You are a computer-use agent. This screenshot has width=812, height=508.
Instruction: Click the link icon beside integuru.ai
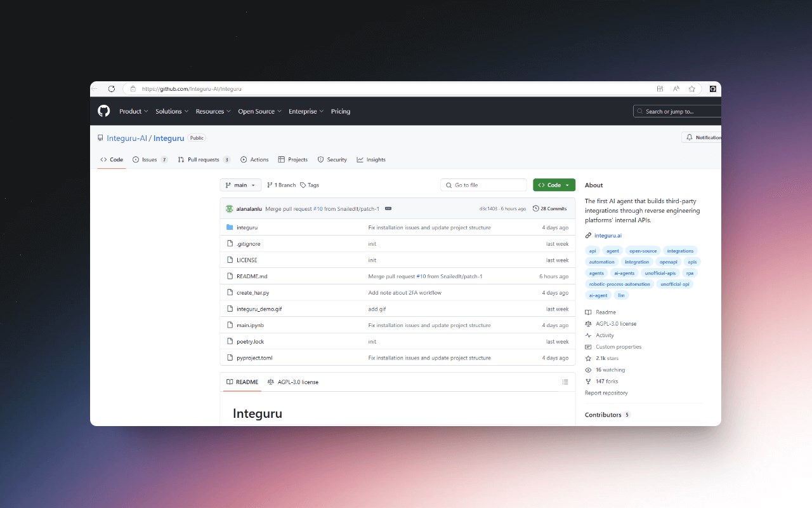click(589, 236)
